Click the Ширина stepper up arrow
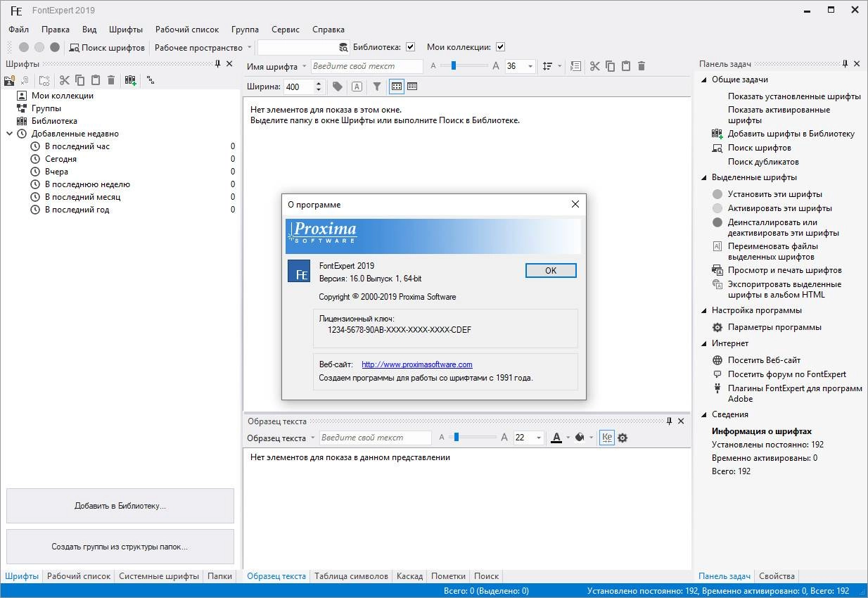 [319, 84]
